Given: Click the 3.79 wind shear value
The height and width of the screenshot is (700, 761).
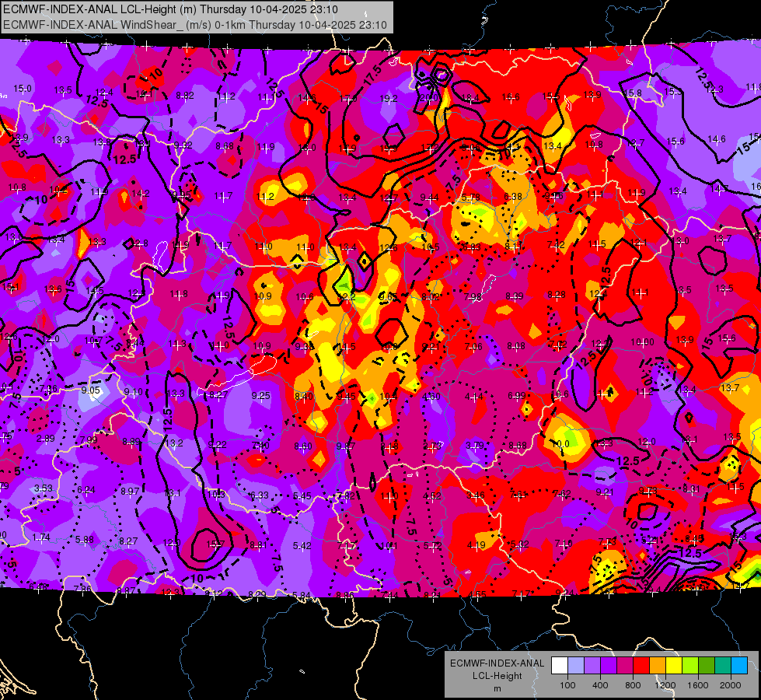Looking at the screenshot, I should (x=475, y=446).
